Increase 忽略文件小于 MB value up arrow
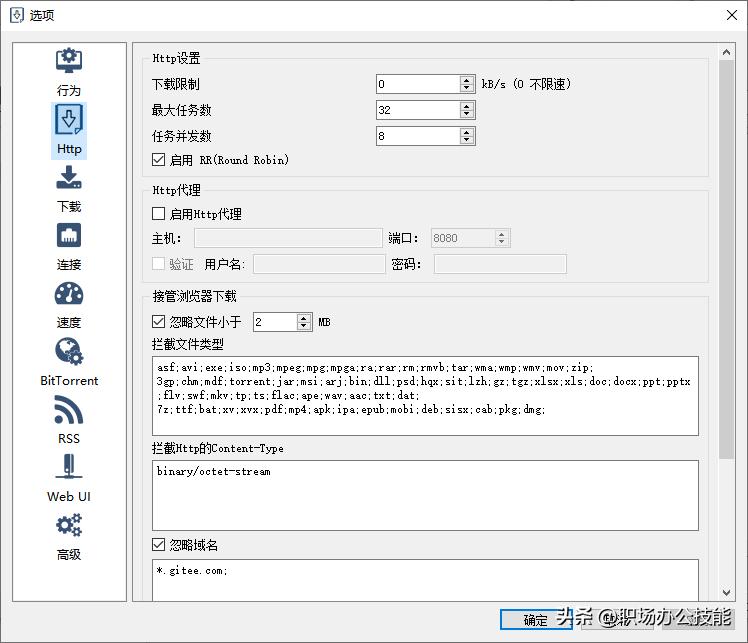 (304, 318)
